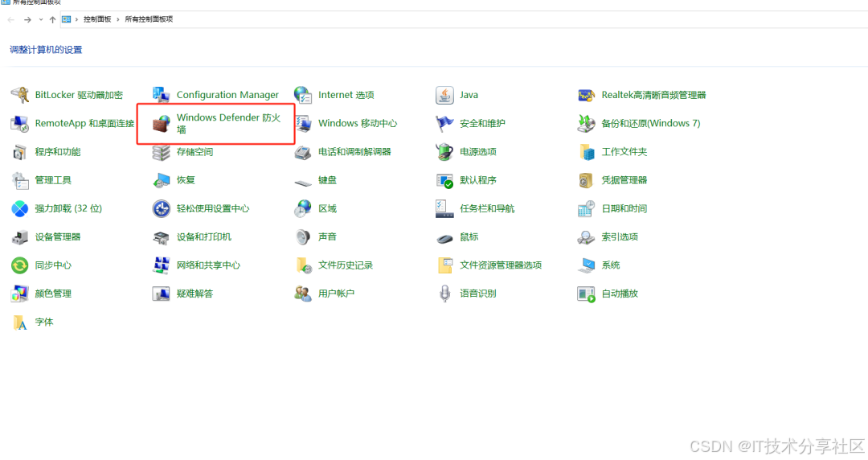Open the 鼠标 mouse icon
Screen dimensions: 868x460
pyautogui.click(x=444, y=238)
